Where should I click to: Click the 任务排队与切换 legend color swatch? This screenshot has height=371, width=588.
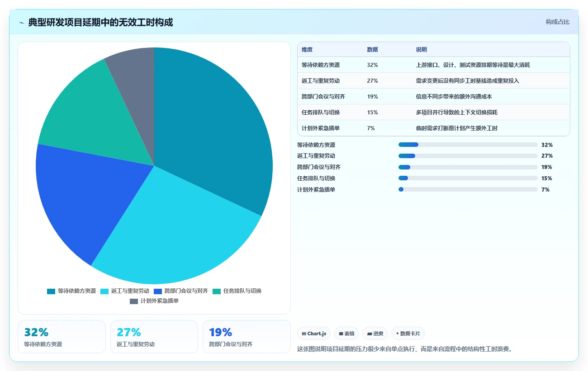coord(217,291)
